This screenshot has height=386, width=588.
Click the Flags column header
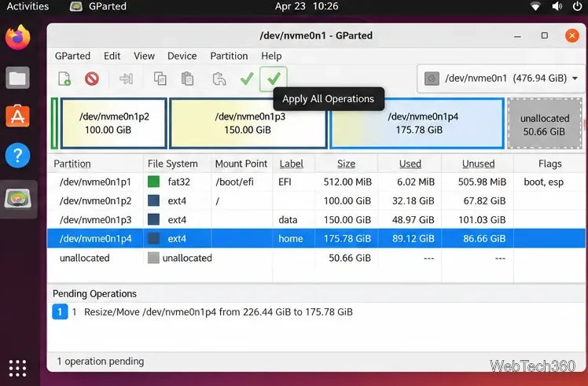[x=549, y=164]
